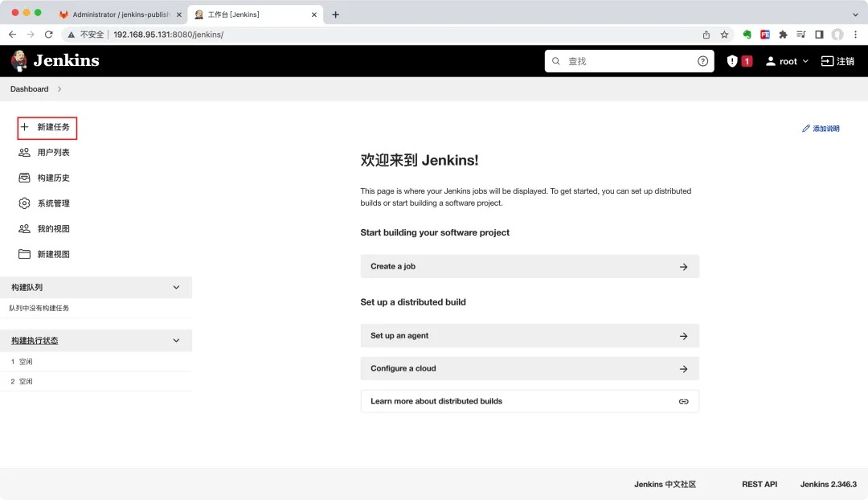Toggle the browser side panel icon
The height and width of the screenshot is (500, 868).
(819, 35)
